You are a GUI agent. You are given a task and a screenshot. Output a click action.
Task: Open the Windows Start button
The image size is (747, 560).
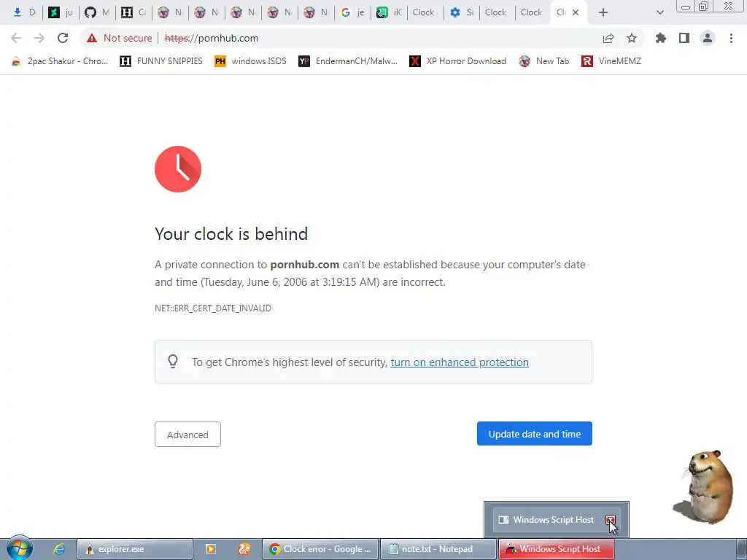(x=20, y=548)
